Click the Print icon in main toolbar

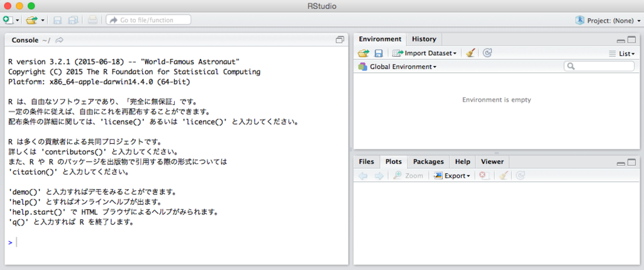tap(93, 19)
